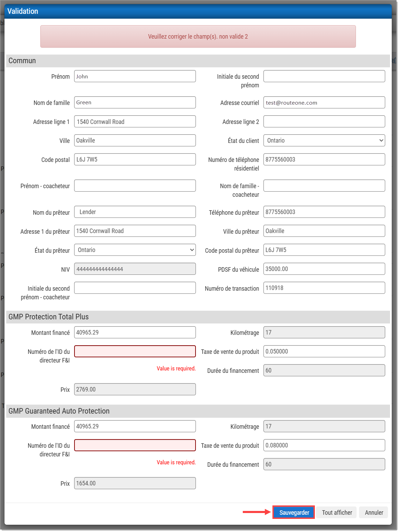Select the Téléphone du prêteur field
The width and height of the screenshot is (399, 532).
pyautogui.click(x=324, y=212)
